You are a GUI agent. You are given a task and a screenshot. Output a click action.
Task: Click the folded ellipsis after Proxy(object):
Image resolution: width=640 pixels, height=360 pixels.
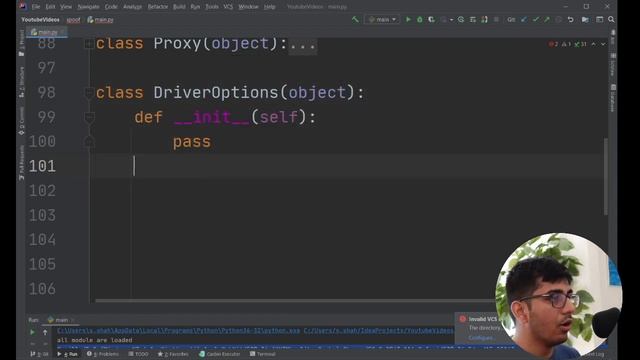coord(302,44)
